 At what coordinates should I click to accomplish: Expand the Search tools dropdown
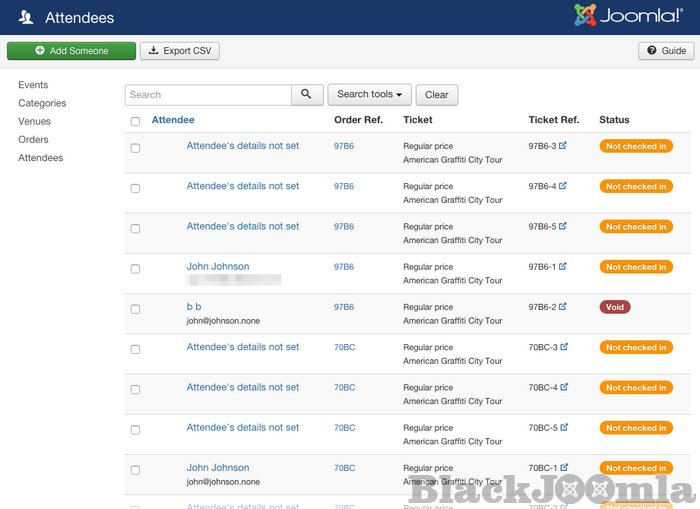click(369, 95)
